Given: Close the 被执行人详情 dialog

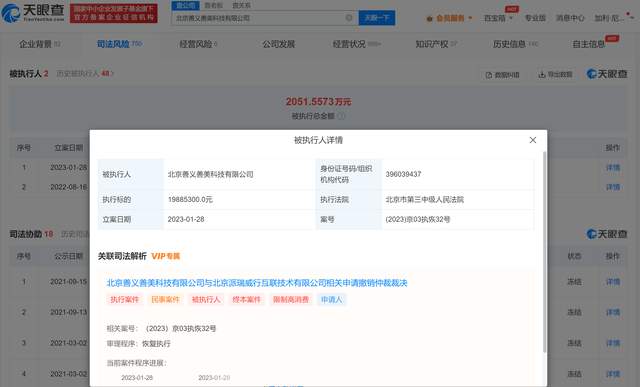Looking at the screenshot, I should 533,140.
